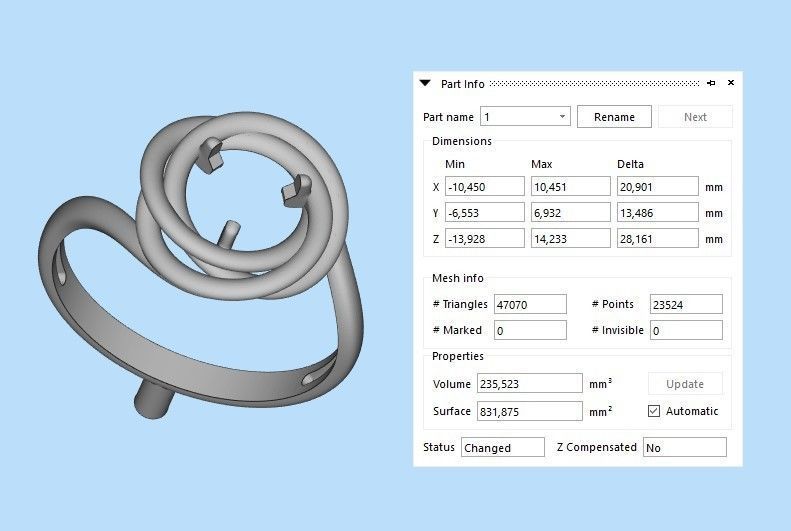Close the Part Info panel

(730, 83)
